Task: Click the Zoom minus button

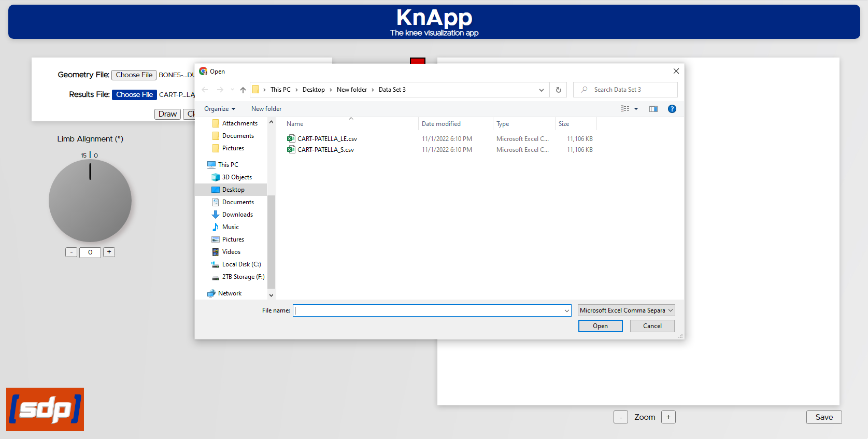Action: (621, 417)
